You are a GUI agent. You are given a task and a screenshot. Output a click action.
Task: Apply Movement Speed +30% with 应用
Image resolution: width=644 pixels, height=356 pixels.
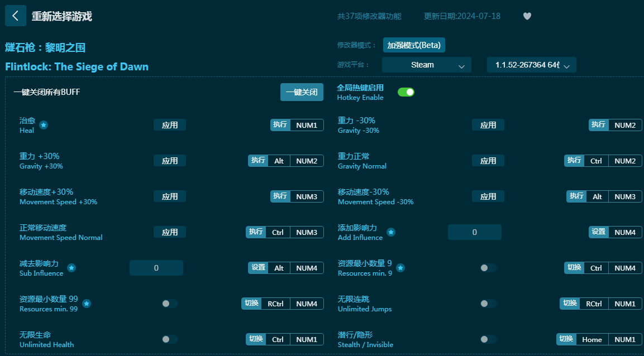point(170,196)
